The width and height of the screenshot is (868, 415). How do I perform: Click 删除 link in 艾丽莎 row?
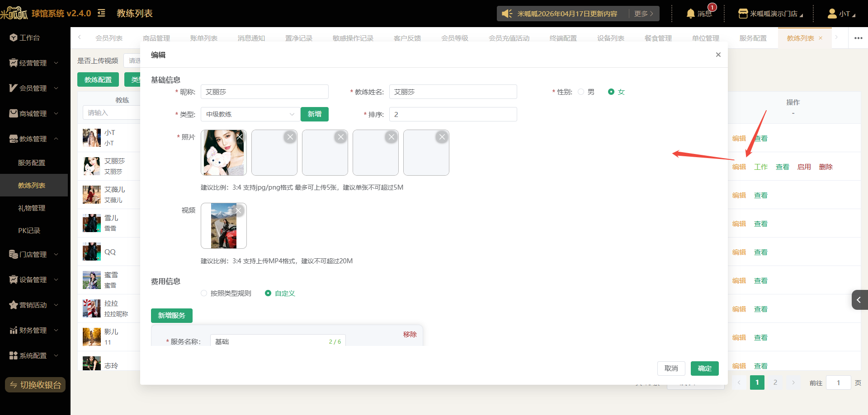coord(826,167)
